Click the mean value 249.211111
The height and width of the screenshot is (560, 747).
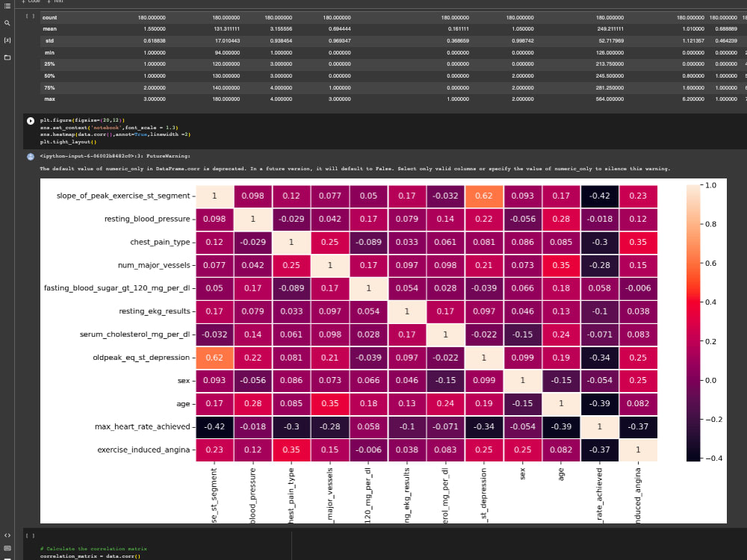[x=610, y=29]
